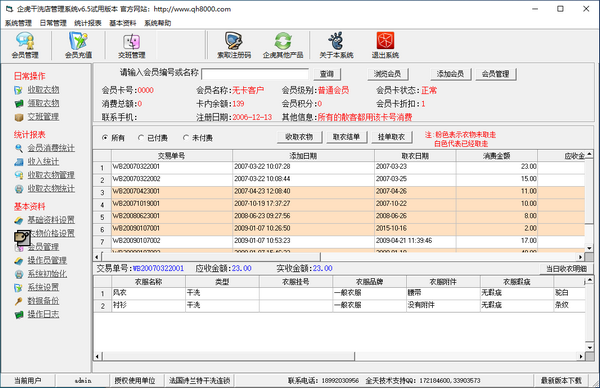Open 交班管理 toolbar icon

click(x=132, y=45)
